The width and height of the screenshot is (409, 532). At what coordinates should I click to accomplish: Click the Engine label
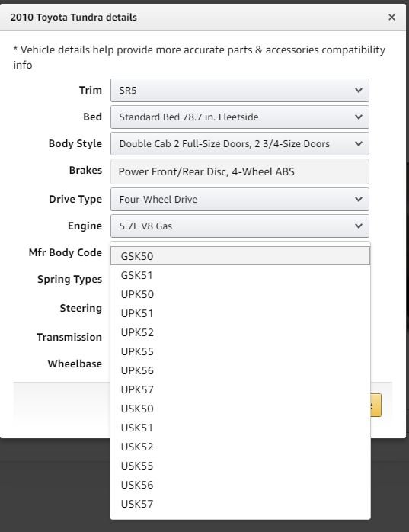point(85,226)
